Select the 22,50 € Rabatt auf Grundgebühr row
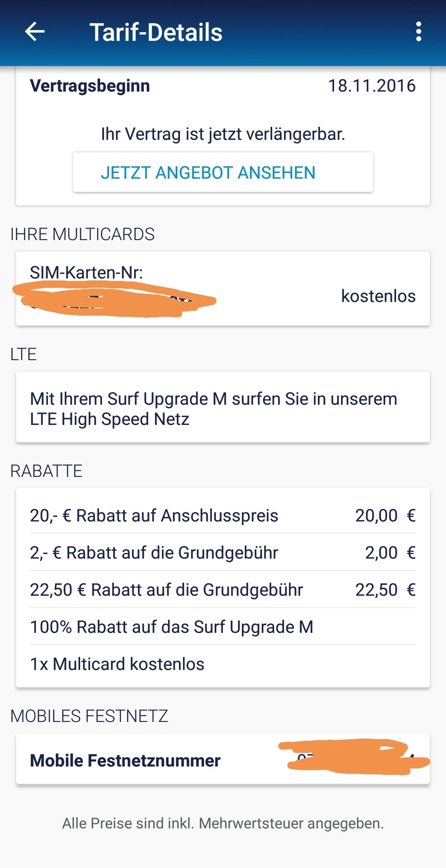The width and height of the screenshot is (446, 868). point(223,590)
